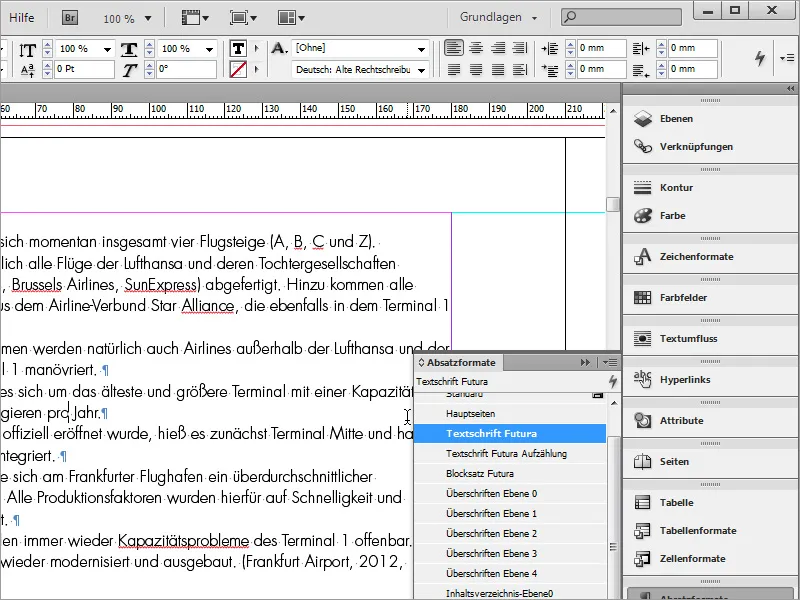Click the character style A icon

[279, 48]
